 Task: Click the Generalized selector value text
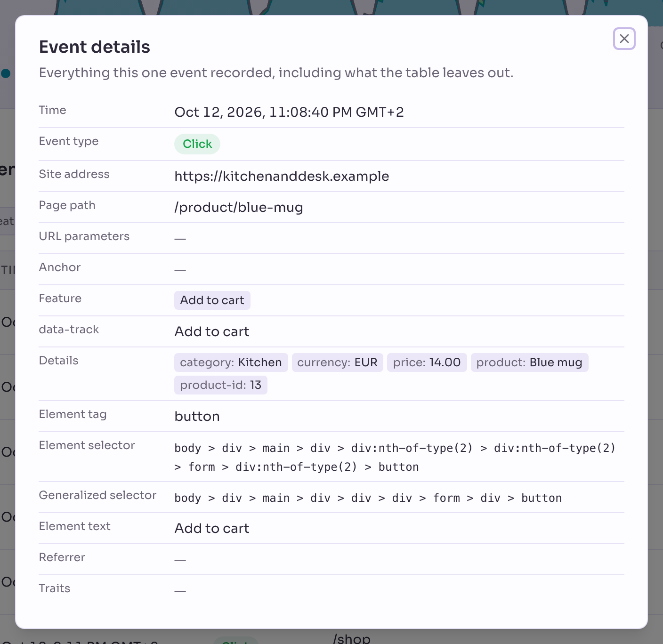tap(368, 498)
